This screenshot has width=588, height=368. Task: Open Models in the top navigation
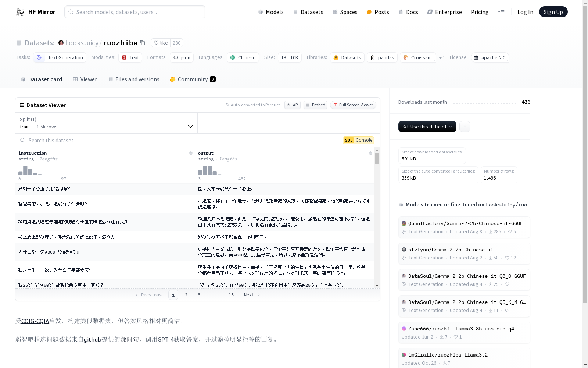[271, 12]
